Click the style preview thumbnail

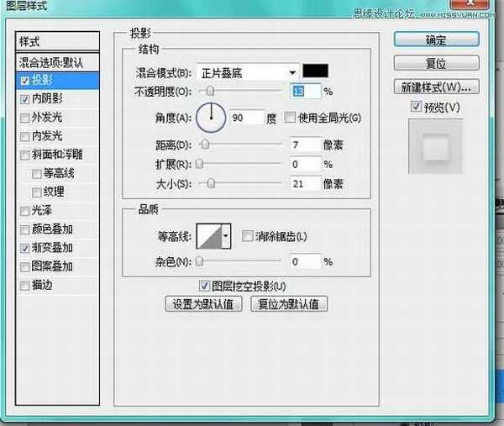coord(435,149)
